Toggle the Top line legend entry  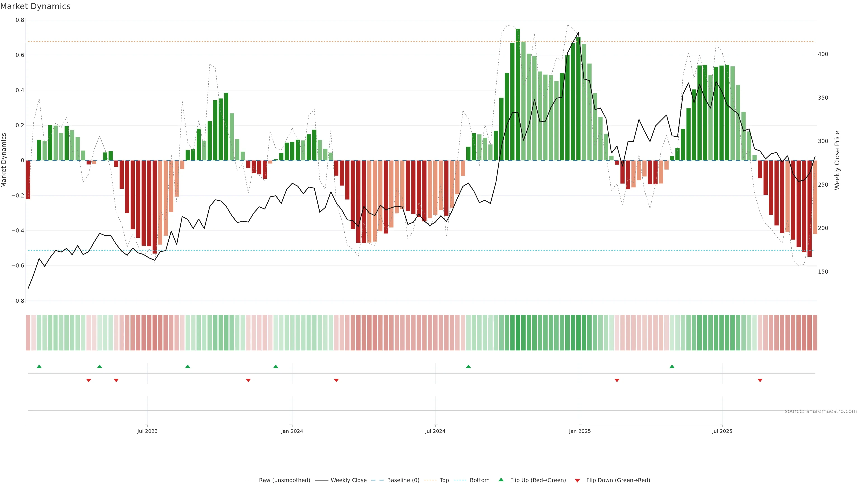444,480
